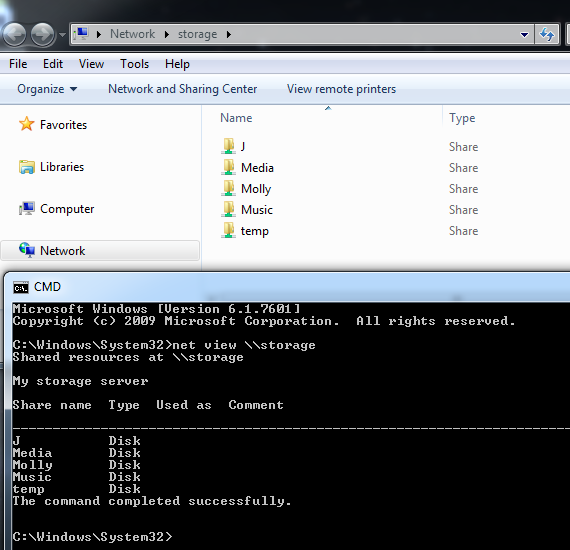The image size is (570, 550).
Task: Open the View menu
Action: [91, 64]
